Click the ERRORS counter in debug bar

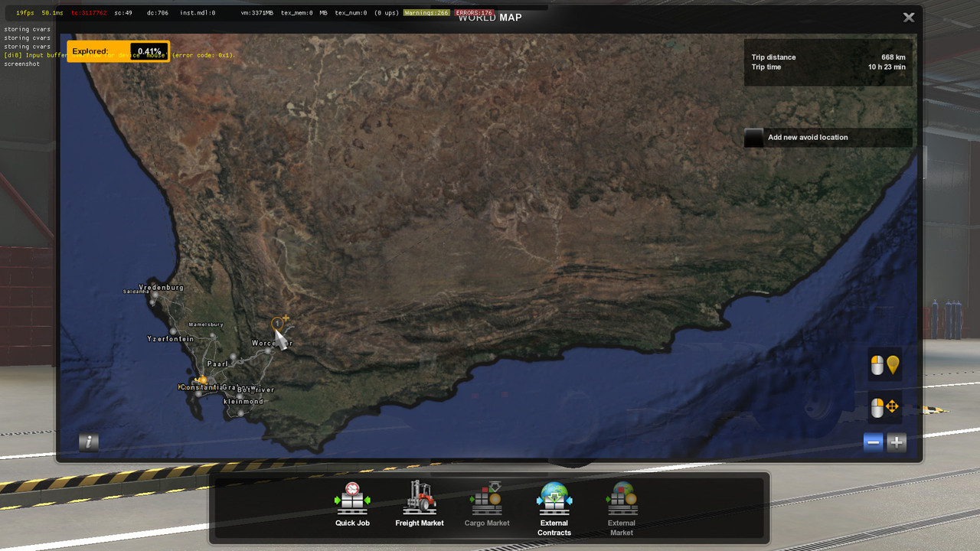tap(474, 13)
